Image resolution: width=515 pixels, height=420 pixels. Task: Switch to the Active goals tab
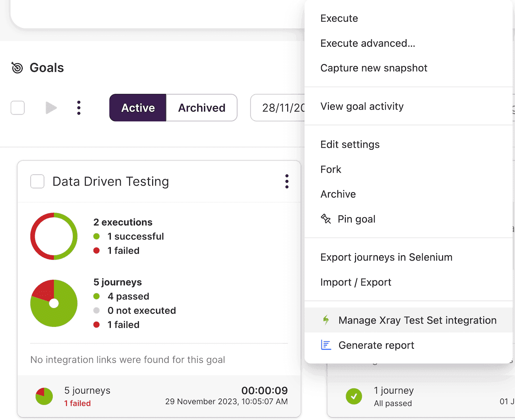click(x=138, y=108)
